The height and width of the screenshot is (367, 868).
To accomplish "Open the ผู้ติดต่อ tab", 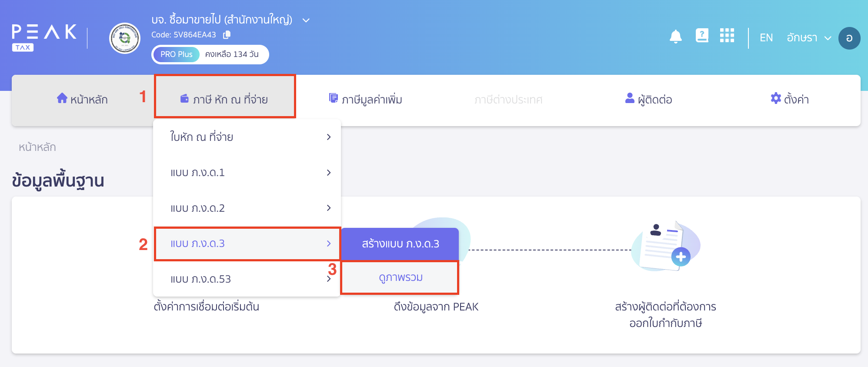I will pos(648,100).
